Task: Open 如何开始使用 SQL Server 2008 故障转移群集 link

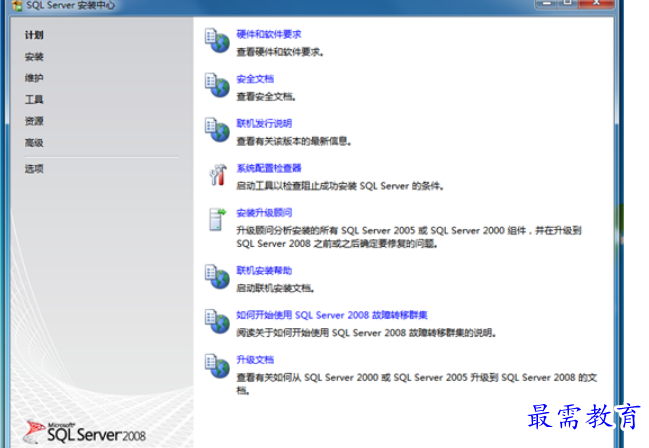Action: 332,315
